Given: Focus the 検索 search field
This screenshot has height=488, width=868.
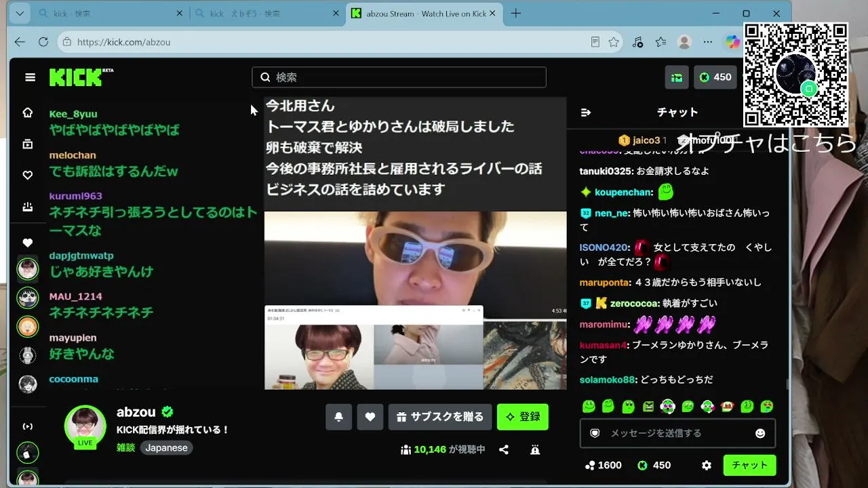Looking at the screenshot, I should (399, 77).
